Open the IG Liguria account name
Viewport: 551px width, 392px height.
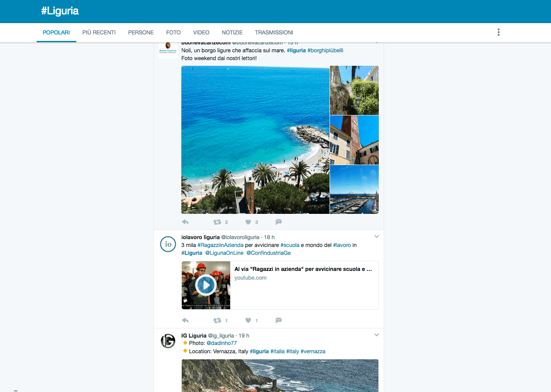click(194, 336)
